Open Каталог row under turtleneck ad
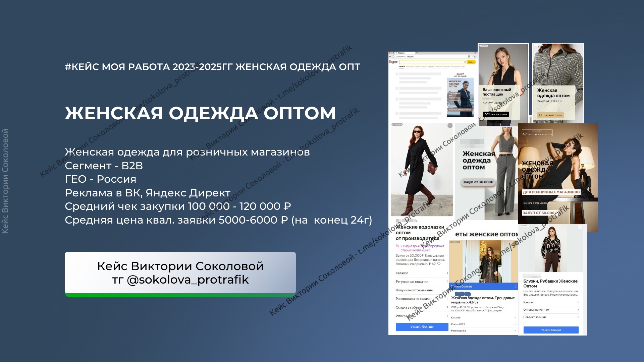Screen dimensions: 644x362 [422, 273]
